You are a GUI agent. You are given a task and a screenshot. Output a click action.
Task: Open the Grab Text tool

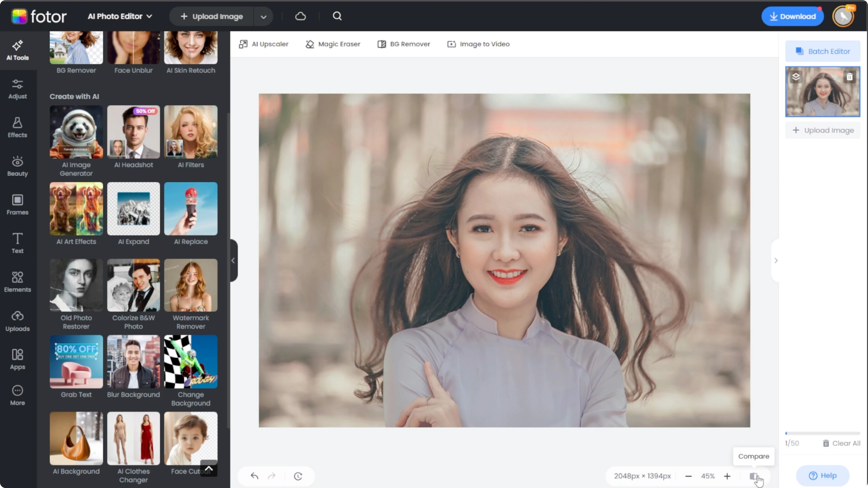[x=76, y=361]
